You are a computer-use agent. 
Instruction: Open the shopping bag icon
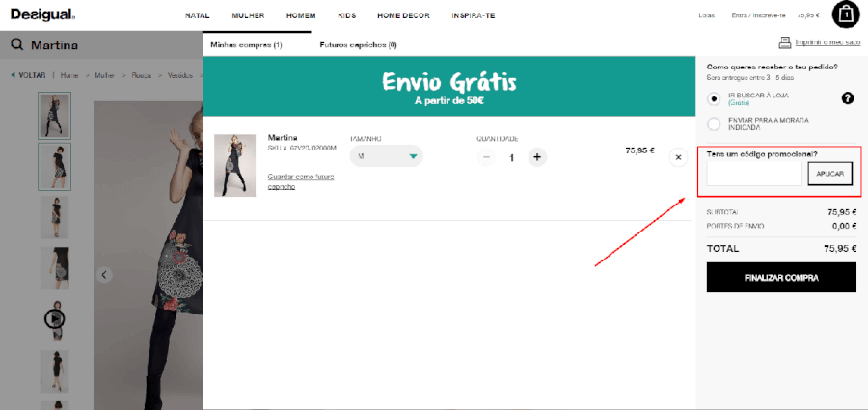[x=847, y=14]
